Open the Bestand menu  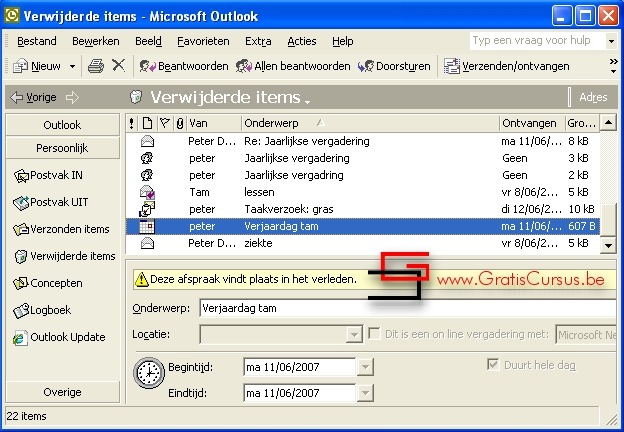37,41
